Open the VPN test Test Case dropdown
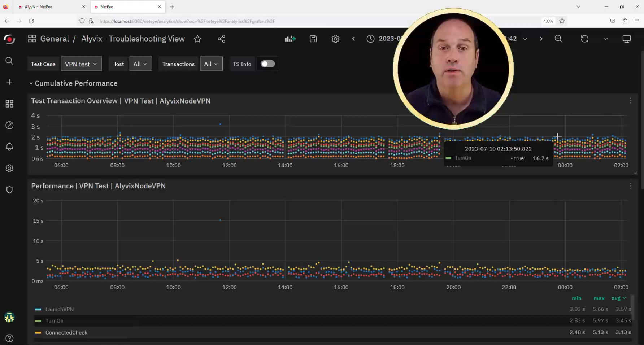The image size is (644, 345). click(81, 64)
